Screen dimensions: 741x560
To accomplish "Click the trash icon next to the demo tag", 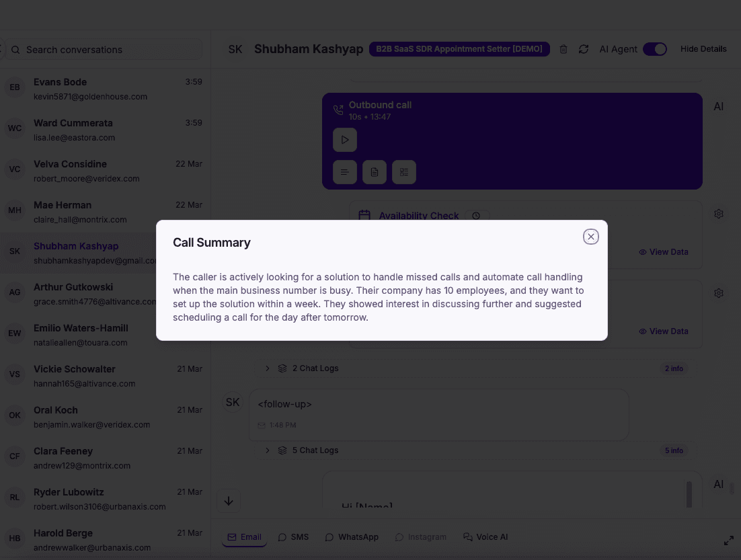I will [563, 48].
